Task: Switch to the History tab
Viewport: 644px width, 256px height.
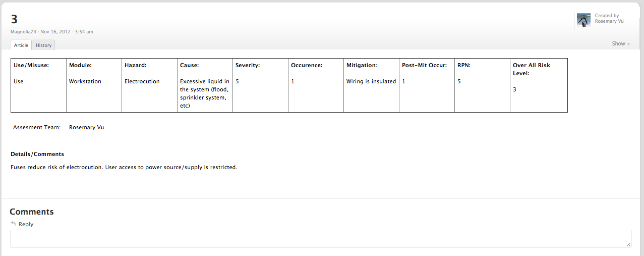Action: [x=43, y=45]
